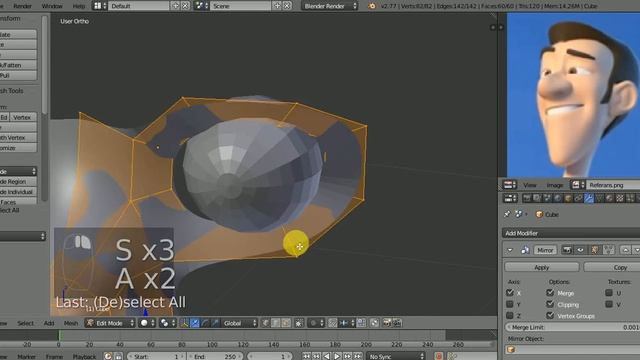640x360 pixels.
Task: Open the snap element dropdown
Action: coord(347,323)
